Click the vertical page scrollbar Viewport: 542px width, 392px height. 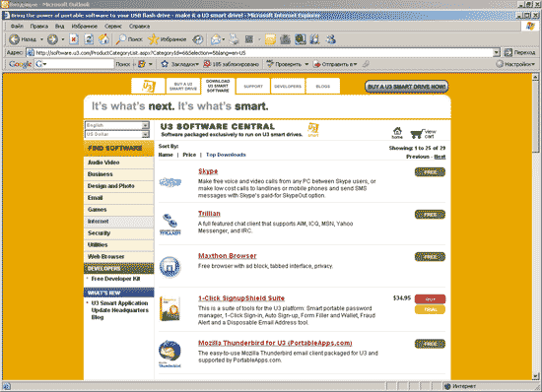pos(535,227)
